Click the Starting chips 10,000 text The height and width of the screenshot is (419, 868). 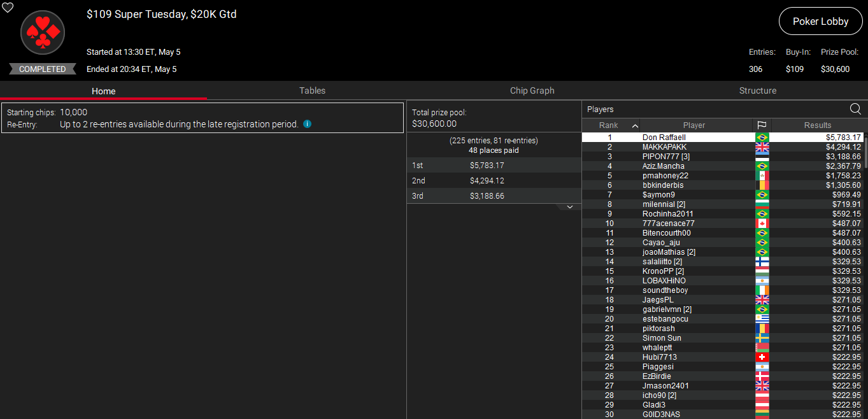tap(47, 112)
